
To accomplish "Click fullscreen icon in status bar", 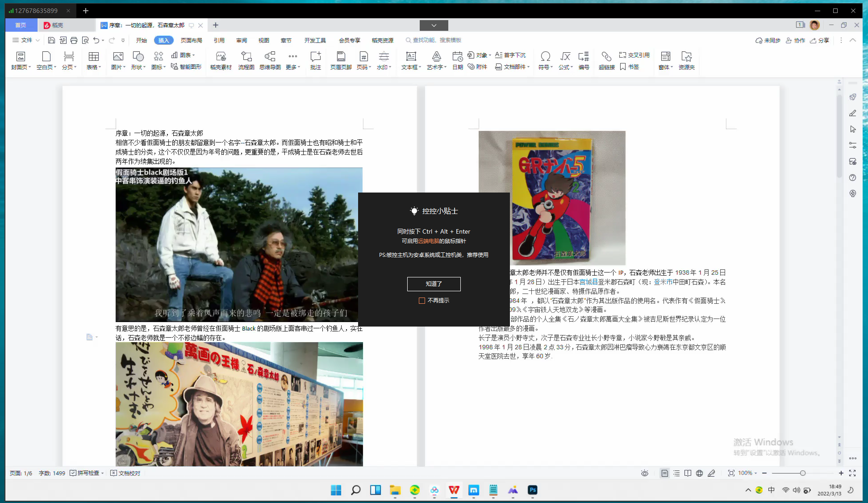I will pyautogui.click(x=852, y=473).
